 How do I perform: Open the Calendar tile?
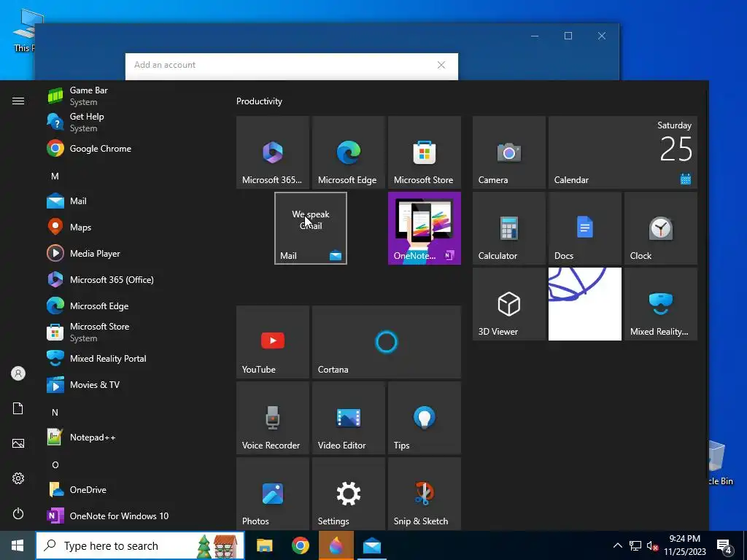pos(623,152)
